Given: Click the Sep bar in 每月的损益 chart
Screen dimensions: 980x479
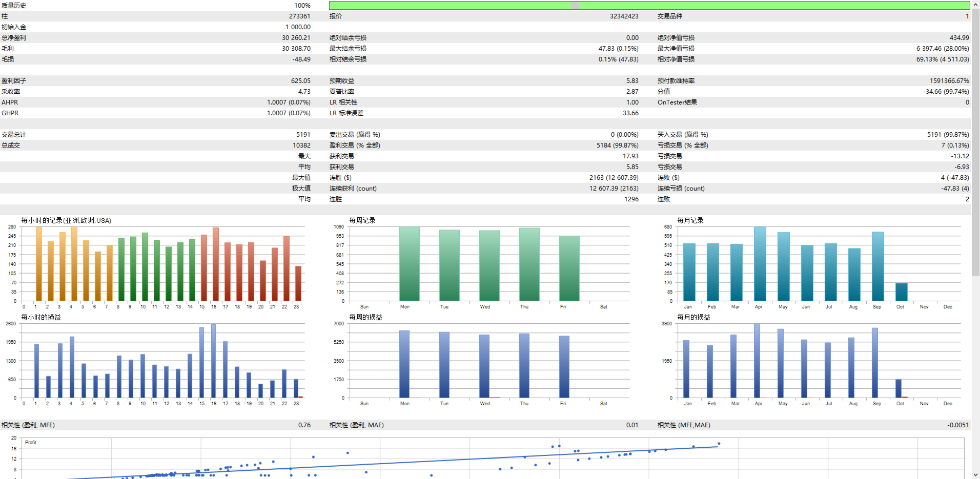Looking at the screenshot, I should (874, 363).
